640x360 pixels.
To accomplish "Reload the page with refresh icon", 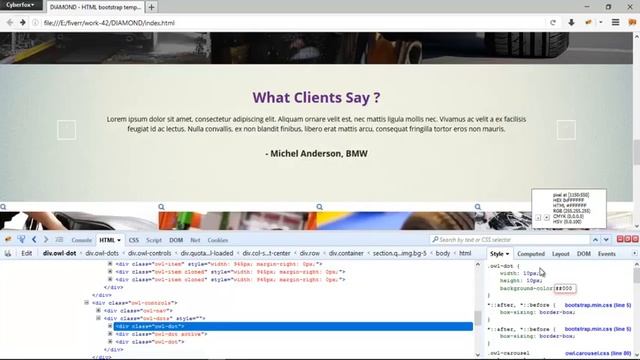I will point(553,23).
